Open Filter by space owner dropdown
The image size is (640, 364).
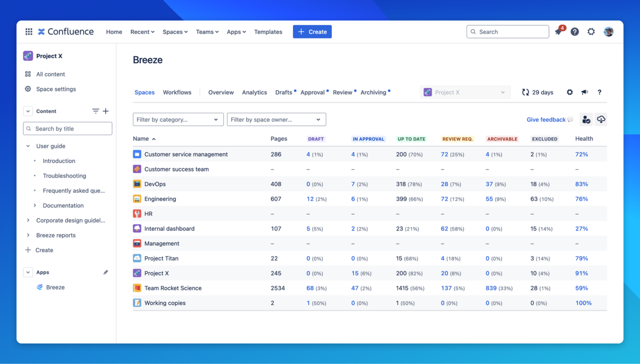(x=276, y=119)
